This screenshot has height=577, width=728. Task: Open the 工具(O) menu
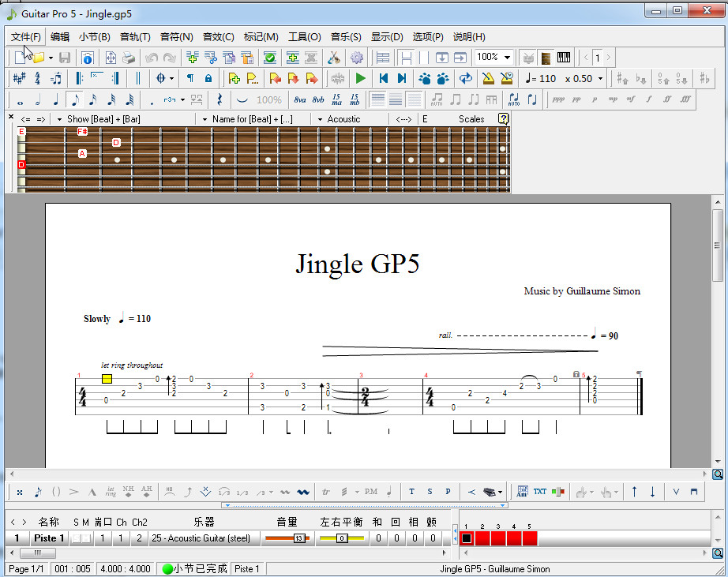[305, 36]
